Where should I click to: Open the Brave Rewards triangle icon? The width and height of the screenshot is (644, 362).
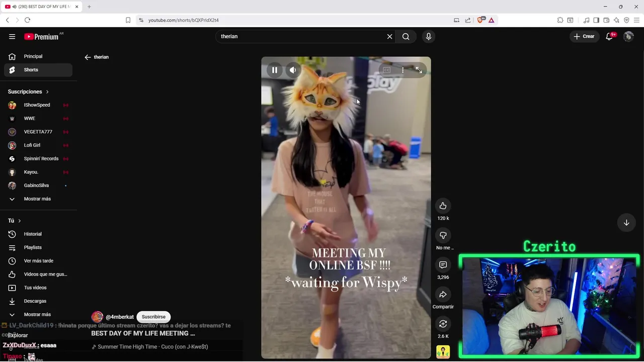[x=491, y=20]
